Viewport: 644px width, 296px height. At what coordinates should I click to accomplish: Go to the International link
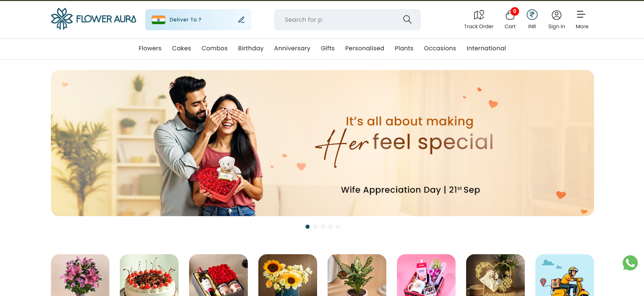[x=486, y=48]
